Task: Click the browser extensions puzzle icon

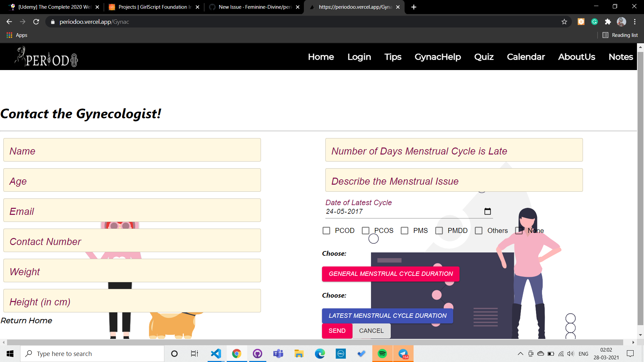Action: (x=608, y=21)
